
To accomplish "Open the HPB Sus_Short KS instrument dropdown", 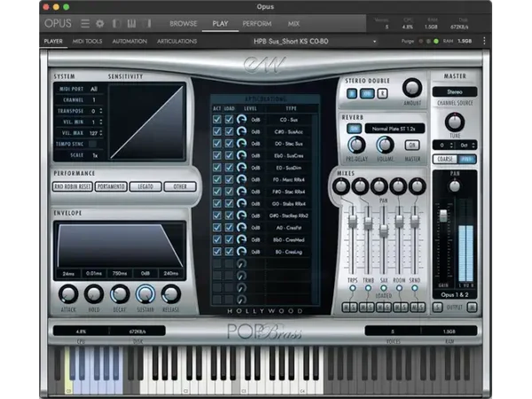I will tap(314, 42).
